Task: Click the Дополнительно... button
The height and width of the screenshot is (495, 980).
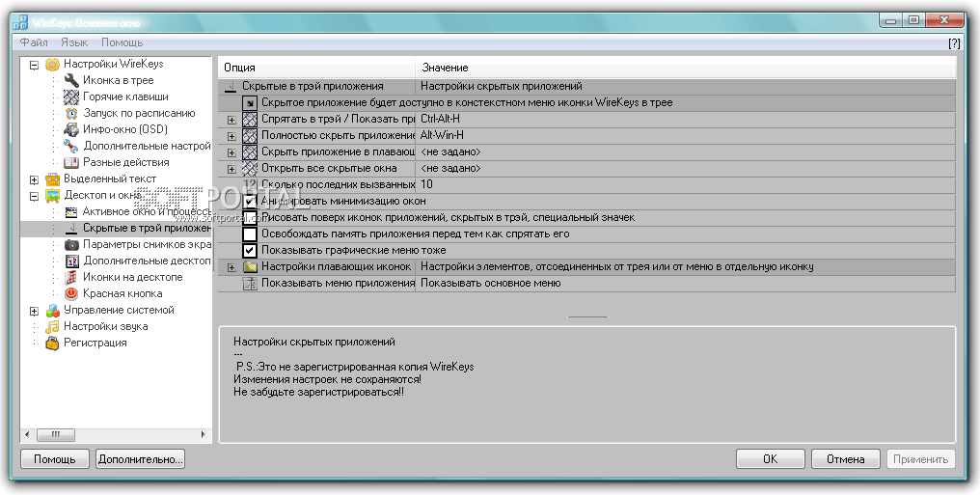Action: pyautogui.click(x=141, y=459)
